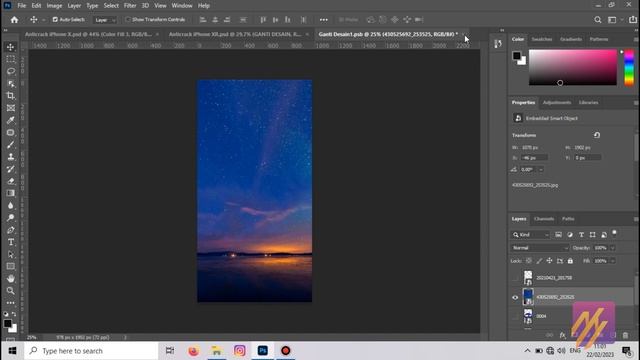The image size is (640, 360).
Task: Open the Opacity slider dropdown arrow
Action: 612,248
